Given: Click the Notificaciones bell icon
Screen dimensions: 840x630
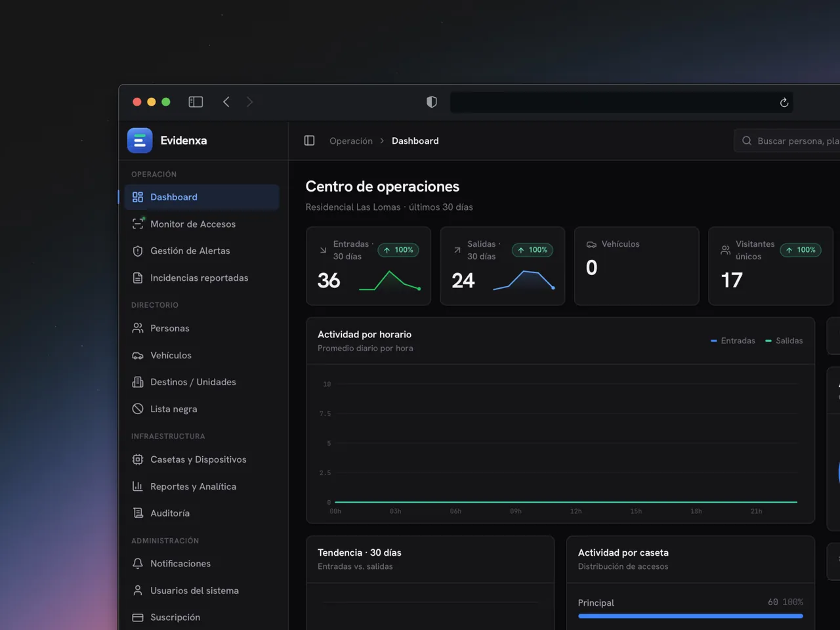Looking at the screenshot, I should pos(138,564).
